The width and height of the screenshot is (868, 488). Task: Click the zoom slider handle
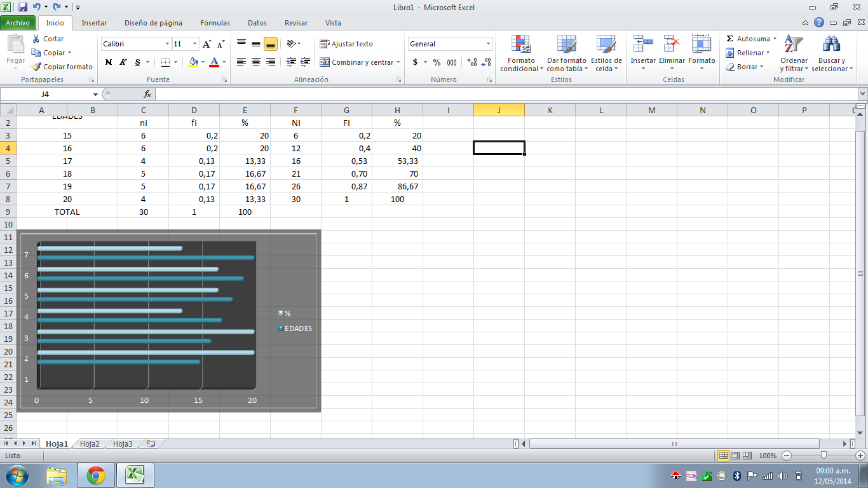824,456
